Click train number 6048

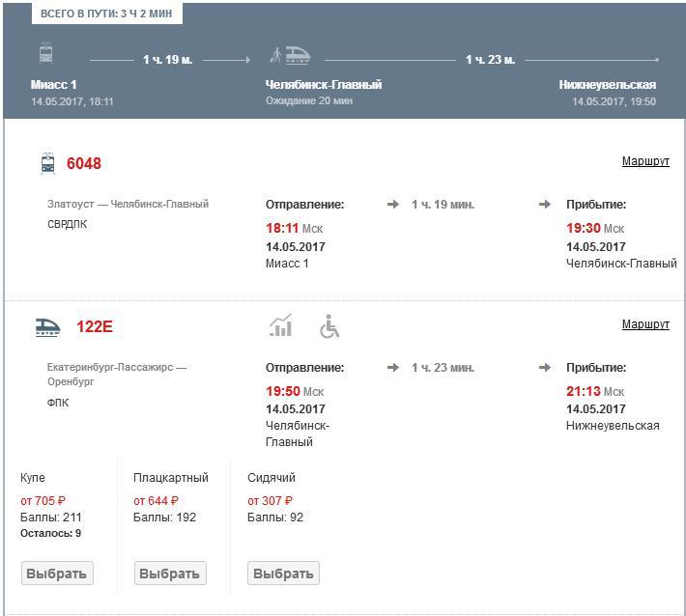[x=84, y=164]
